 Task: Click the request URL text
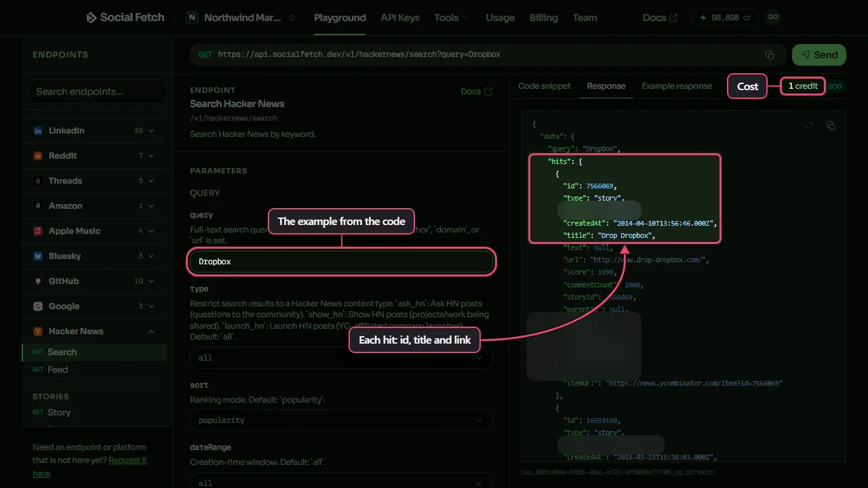tap(359, 55)
